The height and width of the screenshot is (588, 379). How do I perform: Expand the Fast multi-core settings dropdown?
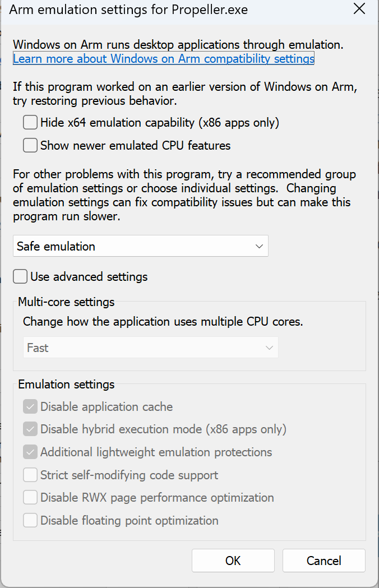(x=150, y=347)
